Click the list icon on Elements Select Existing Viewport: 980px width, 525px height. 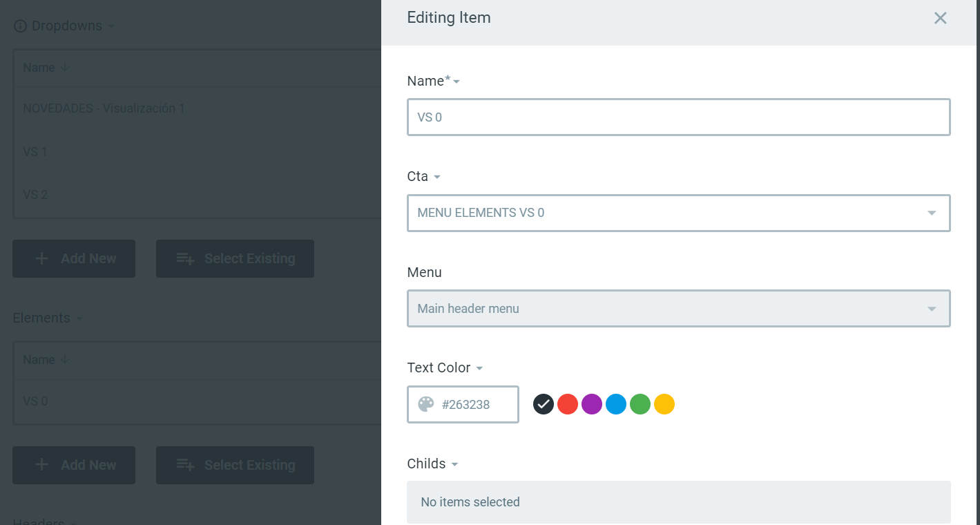(184, 465)
